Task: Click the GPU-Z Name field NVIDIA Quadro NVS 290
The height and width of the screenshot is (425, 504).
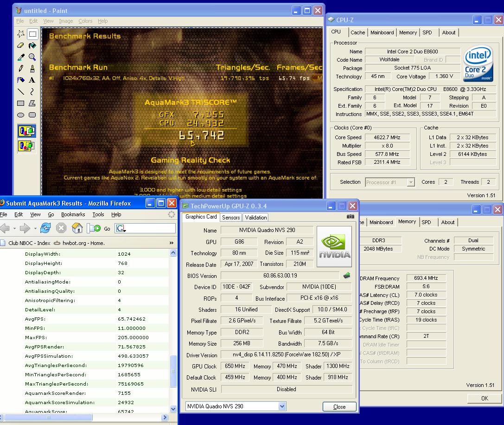Action: (x=267, y=230)
